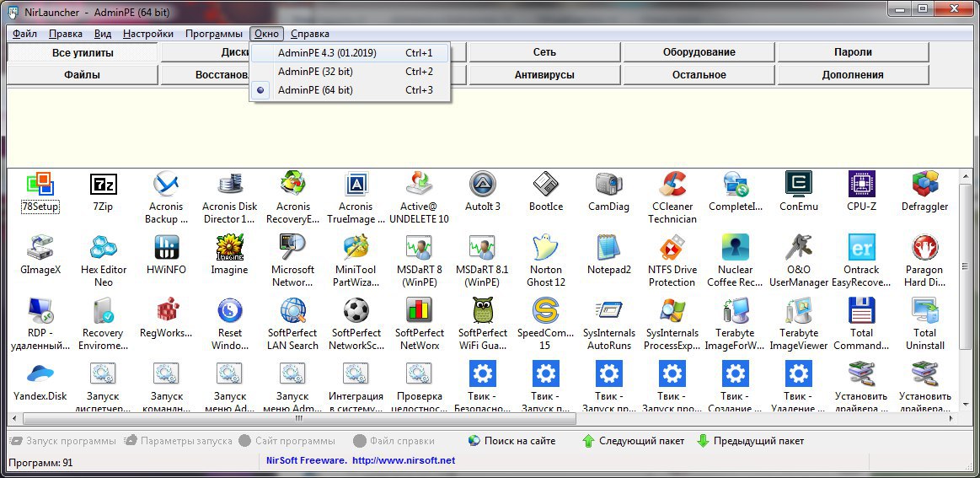Open Total Uninstall icon
The height and width of the screenshot is (478, 980).
pos(925,311)
